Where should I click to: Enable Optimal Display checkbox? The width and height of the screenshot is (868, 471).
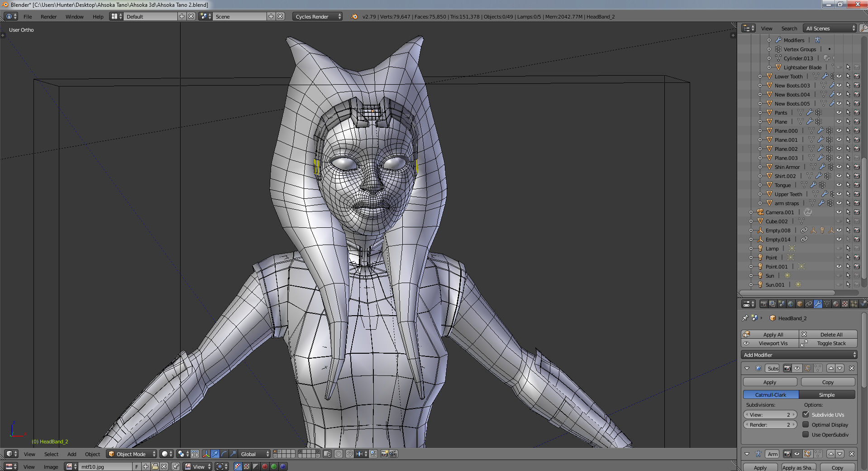pyautogui.click(x=806, y=424)
